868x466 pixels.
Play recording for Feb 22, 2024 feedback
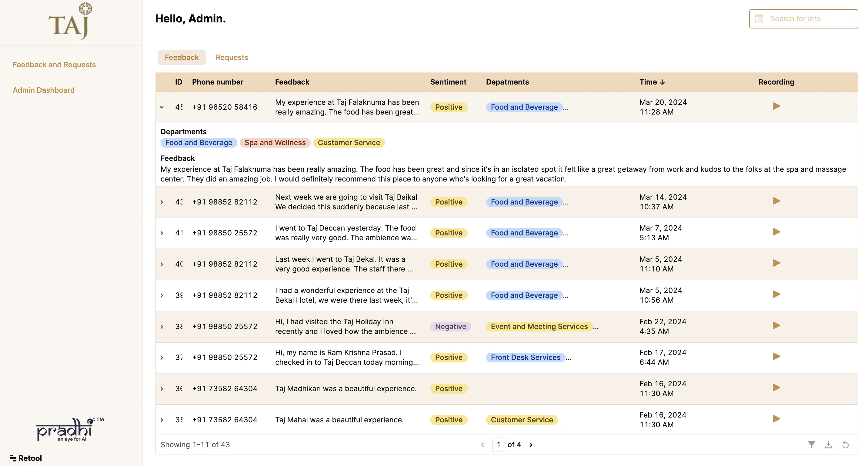[x=776, y=325]
